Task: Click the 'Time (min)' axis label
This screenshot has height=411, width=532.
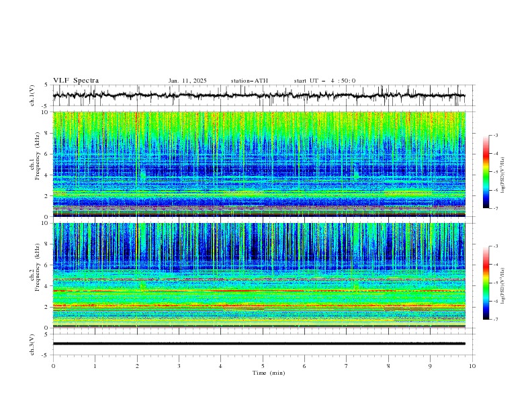Action: click(x=269, y=373)
